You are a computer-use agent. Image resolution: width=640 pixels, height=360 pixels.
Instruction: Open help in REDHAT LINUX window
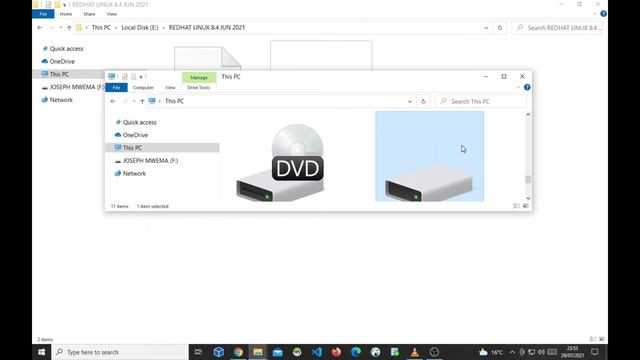(x=603, y=14)
